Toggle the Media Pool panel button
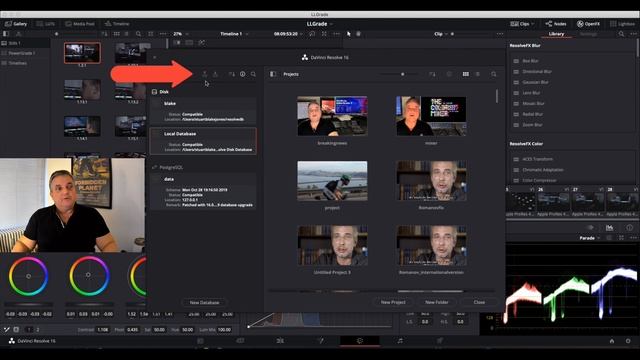 [x=80, y=24]
